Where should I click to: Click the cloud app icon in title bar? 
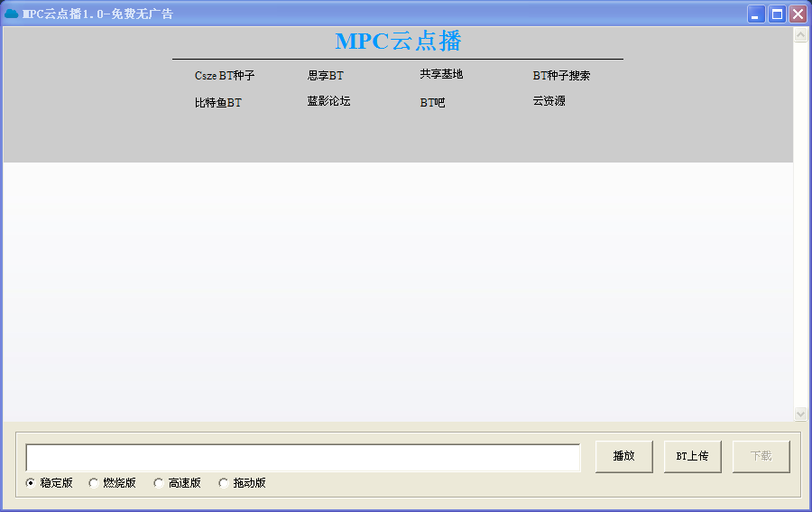pyautogui.click(x=12, y=14)
